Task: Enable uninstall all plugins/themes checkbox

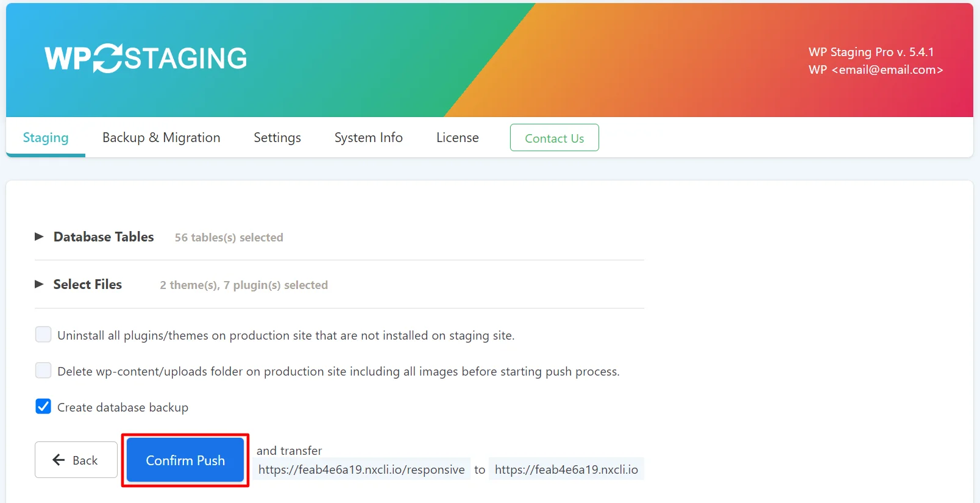Action: click(x=43, y=334)
